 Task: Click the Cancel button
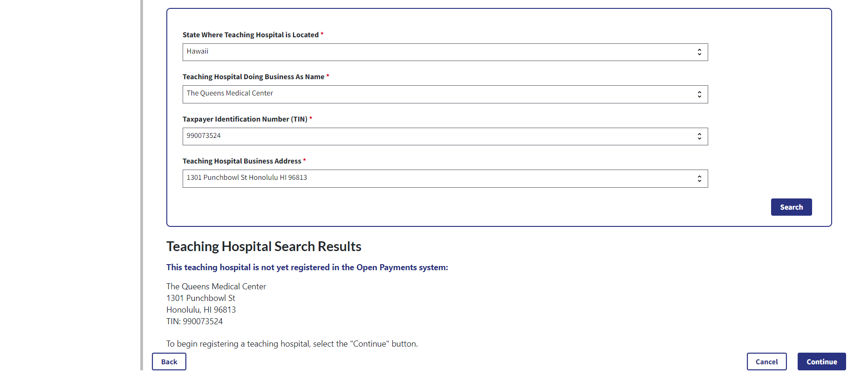(x=766, y=362)
